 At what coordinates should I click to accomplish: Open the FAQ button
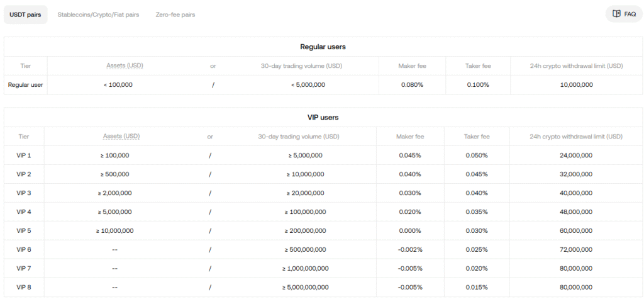tap(624, 14)
